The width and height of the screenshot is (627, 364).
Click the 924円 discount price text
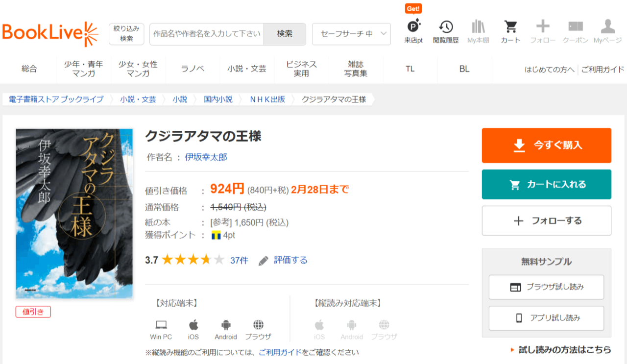(x=227, y=189)
